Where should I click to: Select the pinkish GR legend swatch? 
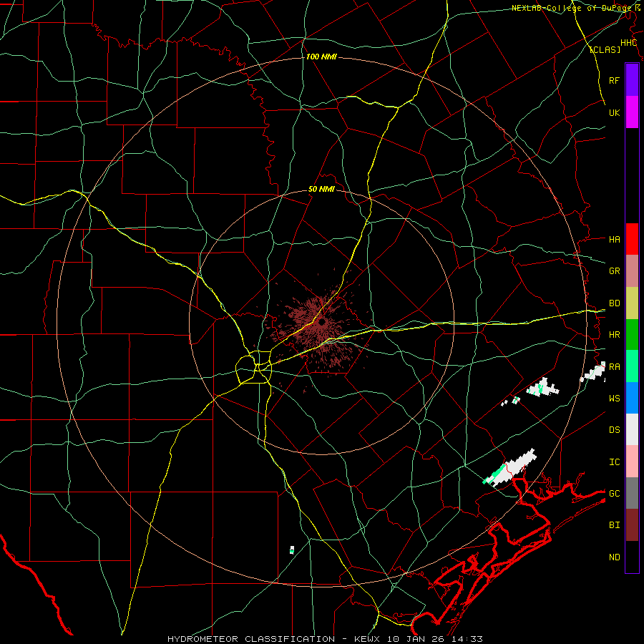[632, 271]
